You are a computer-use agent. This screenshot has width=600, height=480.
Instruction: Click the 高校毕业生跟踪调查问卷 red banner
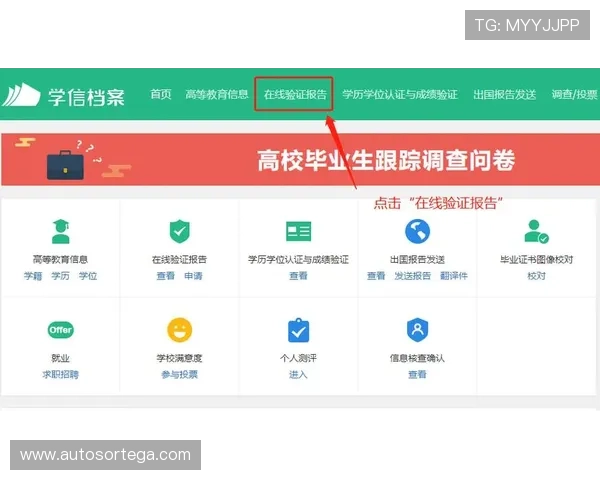tap(300, 160)
